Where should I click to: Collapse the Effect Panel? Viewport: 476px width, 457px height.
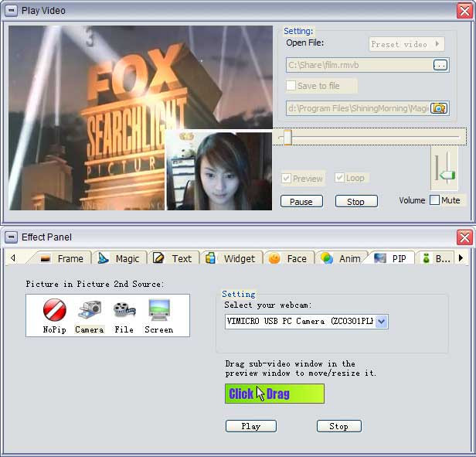(12, 237)
